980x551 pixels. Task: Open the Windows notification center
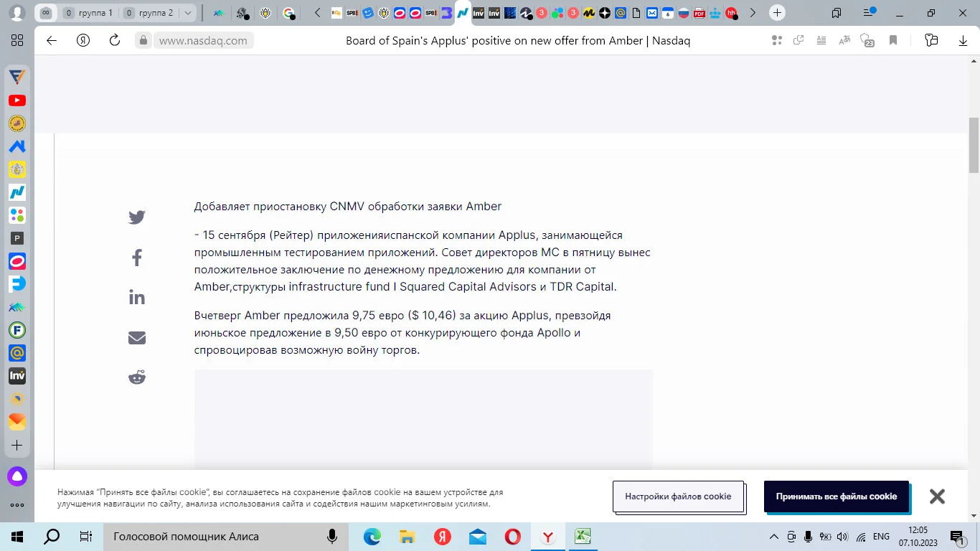(x=958, y=537)
